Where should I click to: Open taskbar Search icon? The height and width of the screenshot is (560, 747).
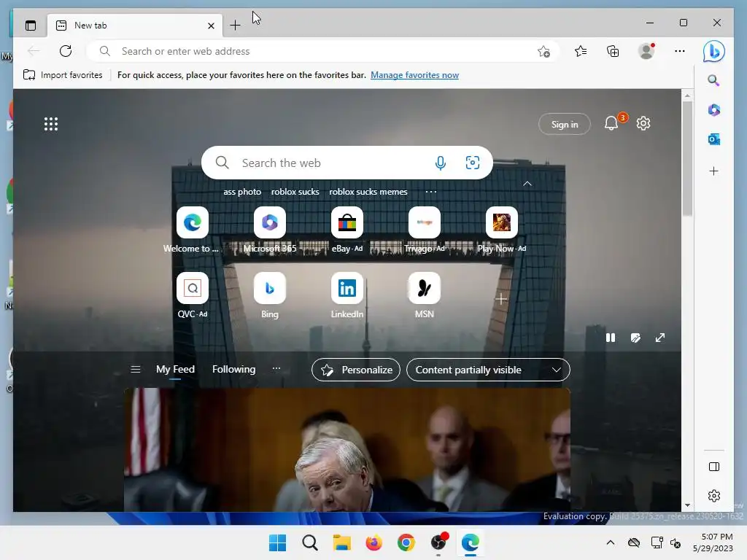pos(309,542)
